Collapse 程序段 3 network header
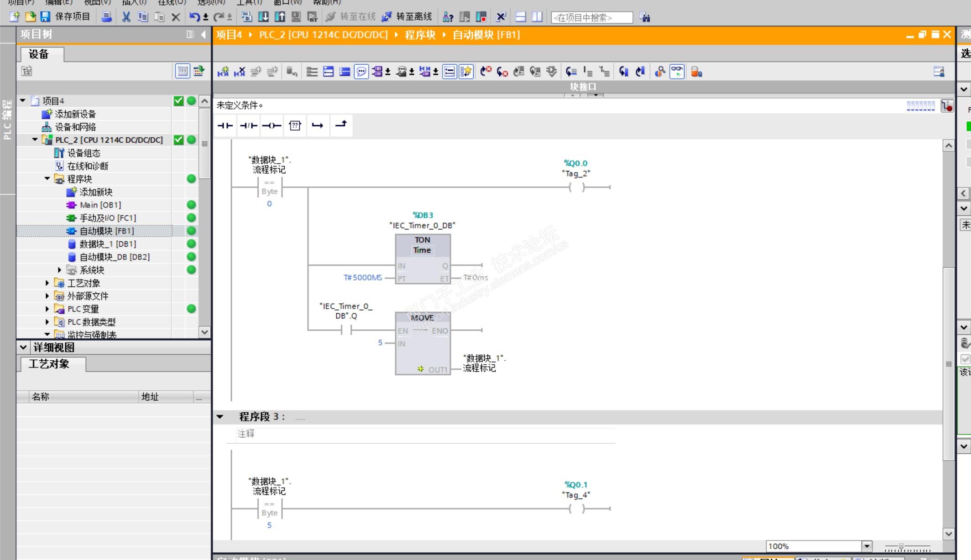The image size is (971, 560). click(220, 416)
